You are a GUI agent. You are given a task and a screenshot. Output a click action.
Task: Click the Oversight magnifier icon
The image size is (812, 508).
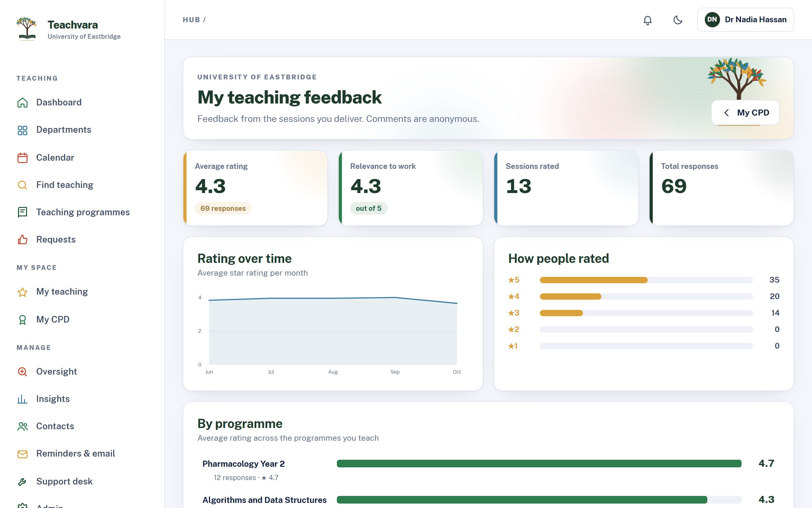coord(23,371)
